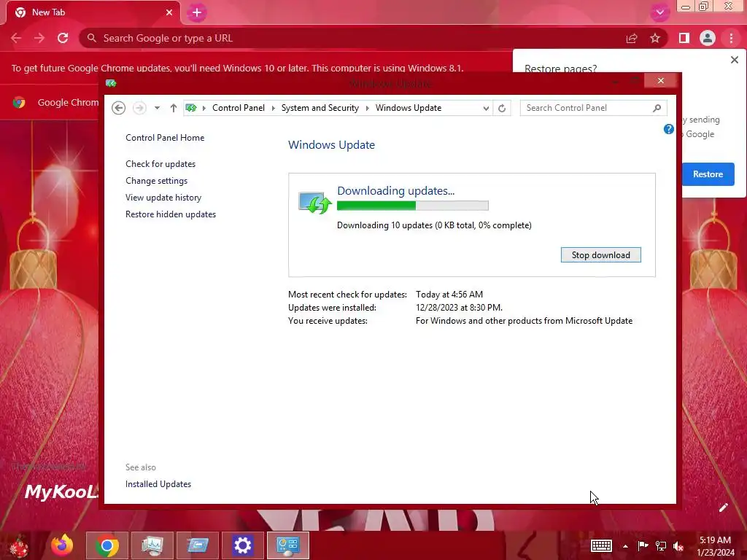
Task: Click Chrome address bar search field
Action: pyautogui.click(x=352, y=38)
